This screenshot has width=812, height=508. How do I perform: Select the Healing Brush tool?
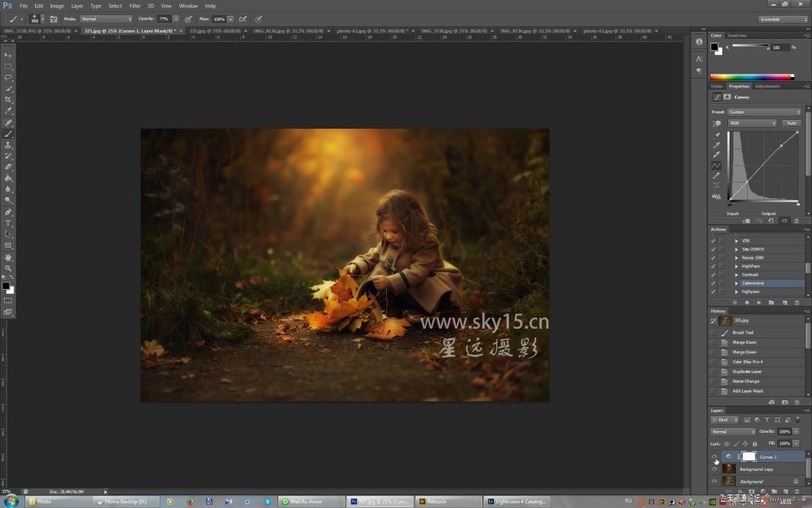coord(8,123)
